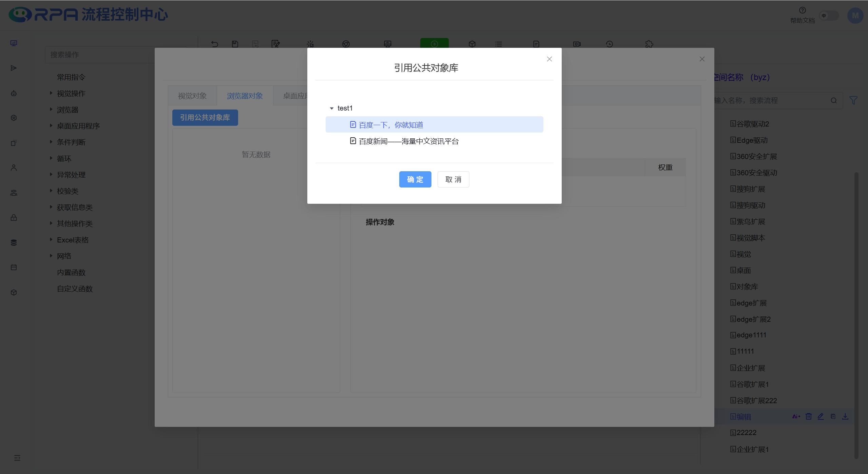Click the undo icon in toolbar
This screenshot has width=868, height=474.
[214, 44]
